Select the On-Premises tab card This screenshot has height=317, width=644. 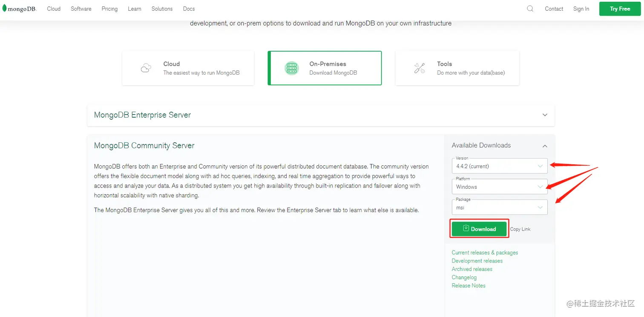point(325,68)
